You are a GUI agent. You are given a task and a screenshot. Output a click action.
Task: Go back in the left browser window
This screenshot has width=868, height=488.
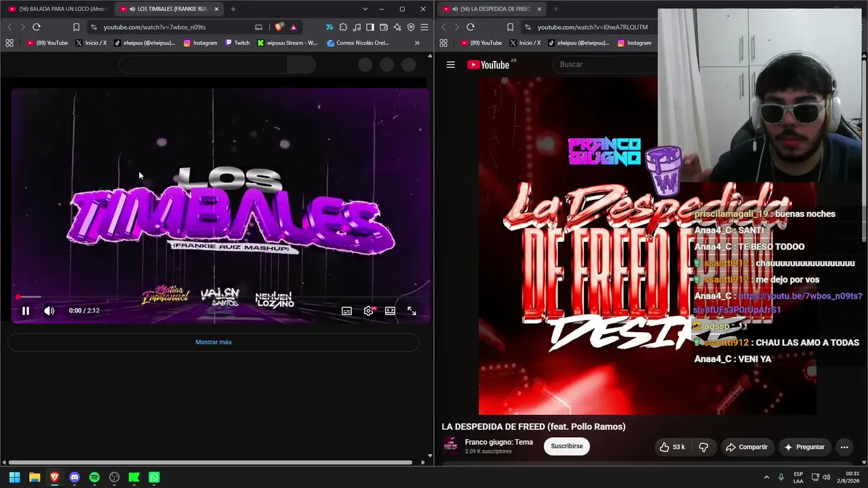9,27
